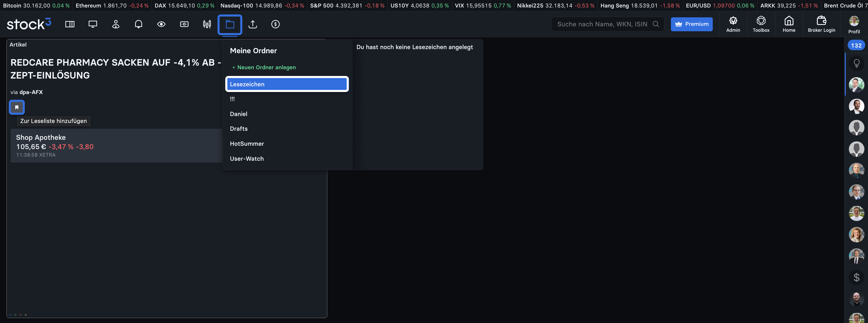
Task: Open US10Y in the ticker bar
Action: [420, 5]
